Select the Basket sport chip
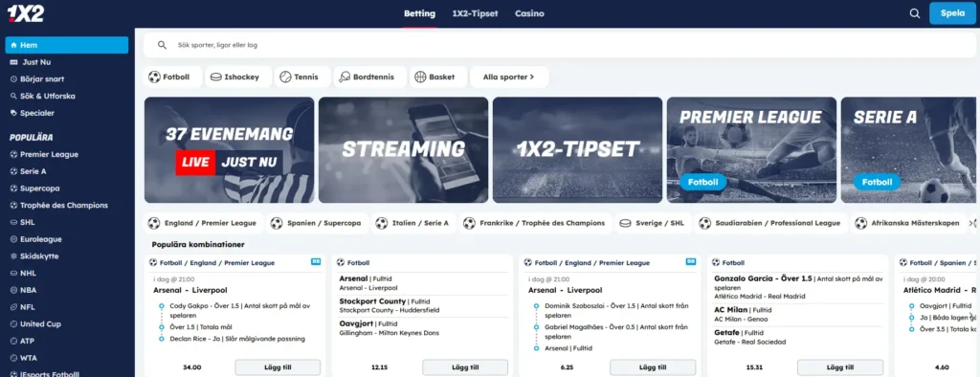 click(x=438, y=77)
